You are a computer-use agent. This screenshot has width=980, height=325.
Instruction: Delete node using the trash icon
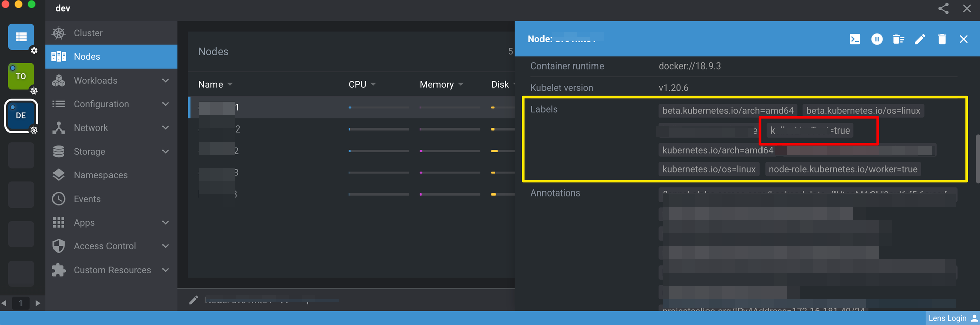click(x=942, y=39)
